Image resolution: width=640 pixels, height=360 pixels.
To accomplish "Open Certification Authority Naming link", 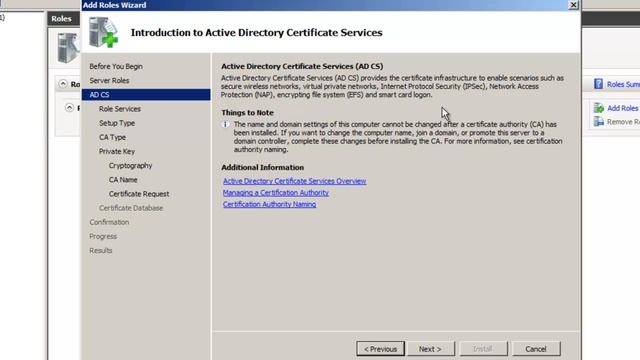I will pyautogui.click(x=269, y=204).
